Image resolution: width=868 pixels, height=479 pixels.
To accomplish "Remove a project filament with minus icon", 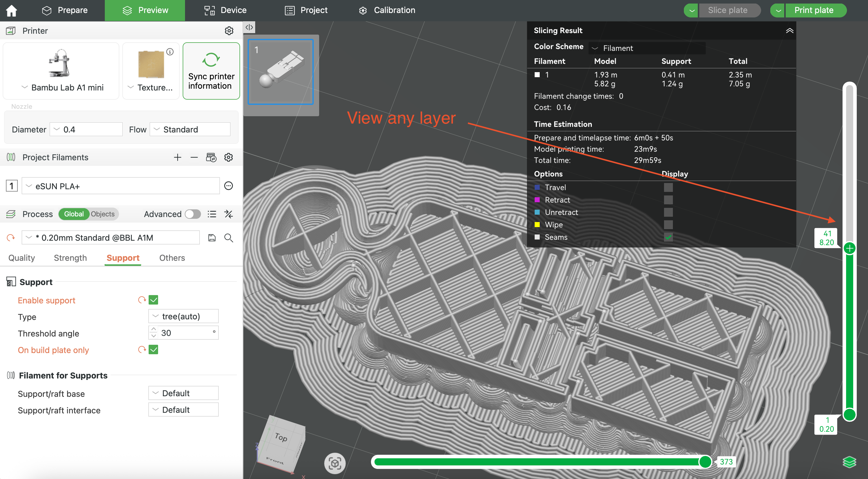I will pyautogui.click(x=194, y=157).
